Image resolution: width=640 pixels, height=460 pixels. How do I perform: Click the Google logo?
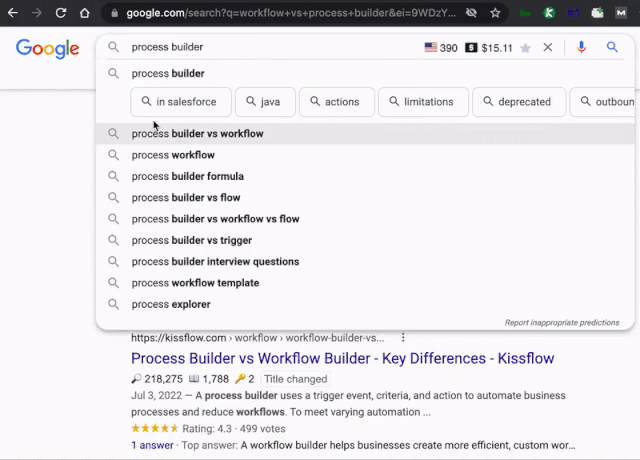(x=47, y=49)
